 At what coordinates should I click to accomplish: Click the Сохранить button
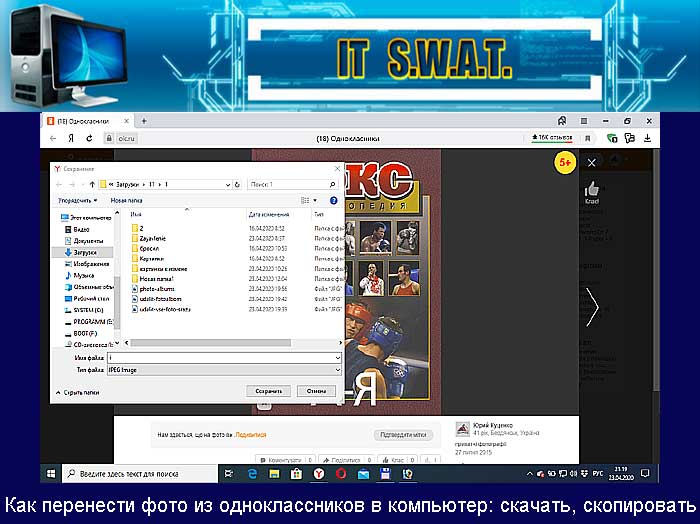[x=269, y=391]
